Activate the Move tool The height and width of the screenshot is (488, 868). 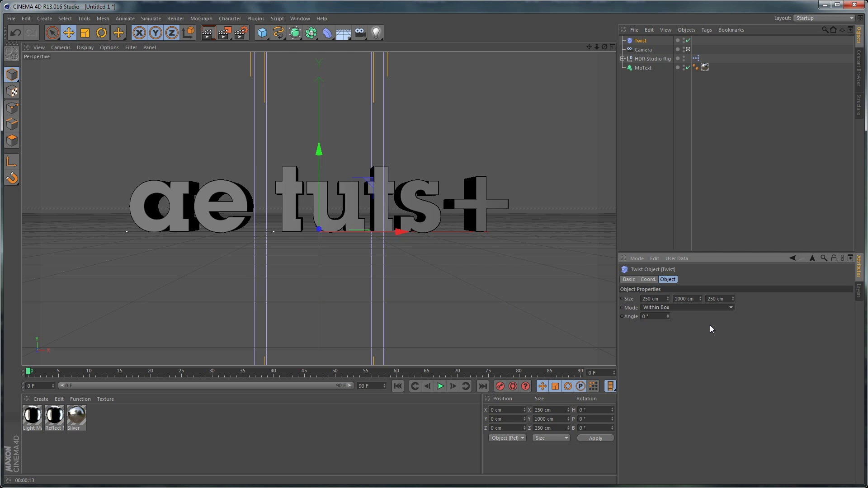[69, 33]
